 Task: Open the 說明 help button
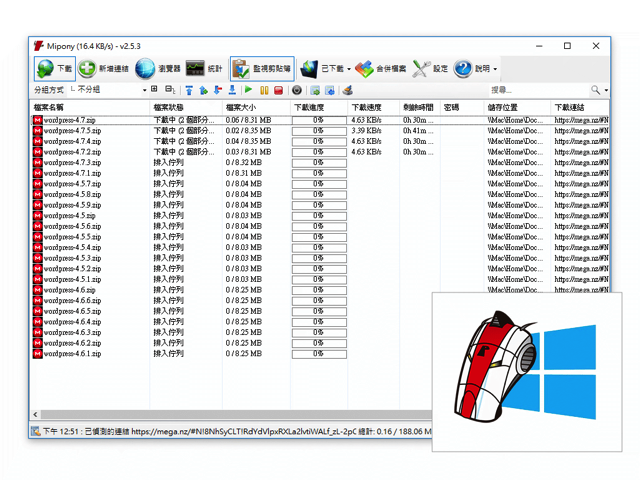(472, 69)
